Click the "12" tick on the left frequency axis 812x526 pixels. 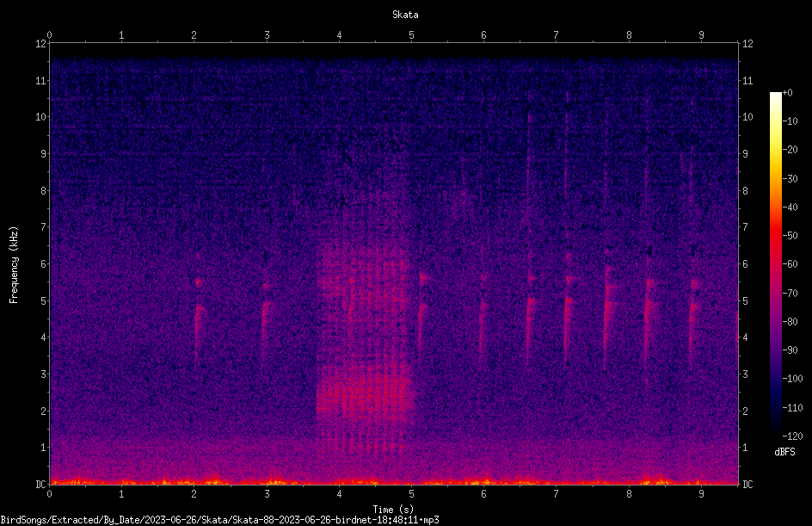tap(40, 44)
